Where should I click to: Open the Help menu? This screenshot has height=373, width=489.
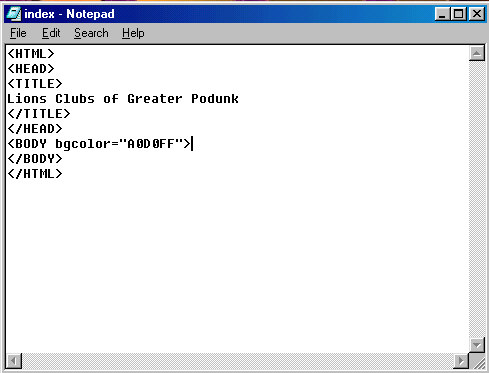133,33
